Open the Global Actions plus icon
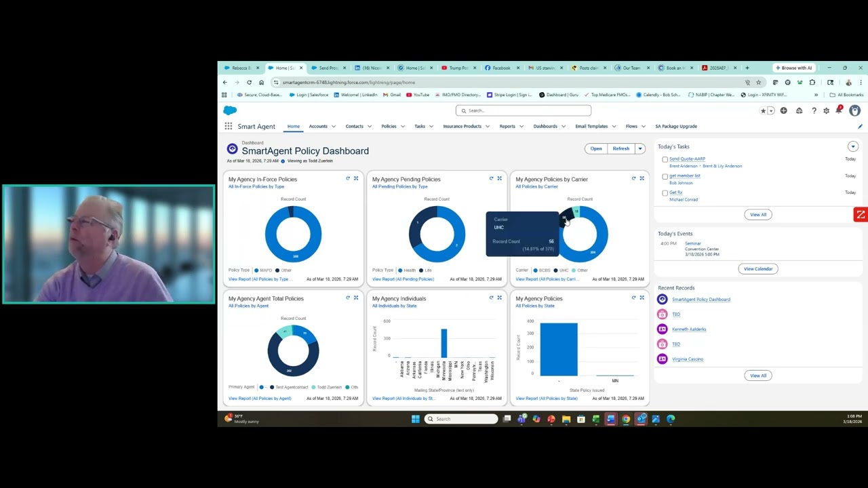This screenshot has width=868, height=488. pos(783,110)
